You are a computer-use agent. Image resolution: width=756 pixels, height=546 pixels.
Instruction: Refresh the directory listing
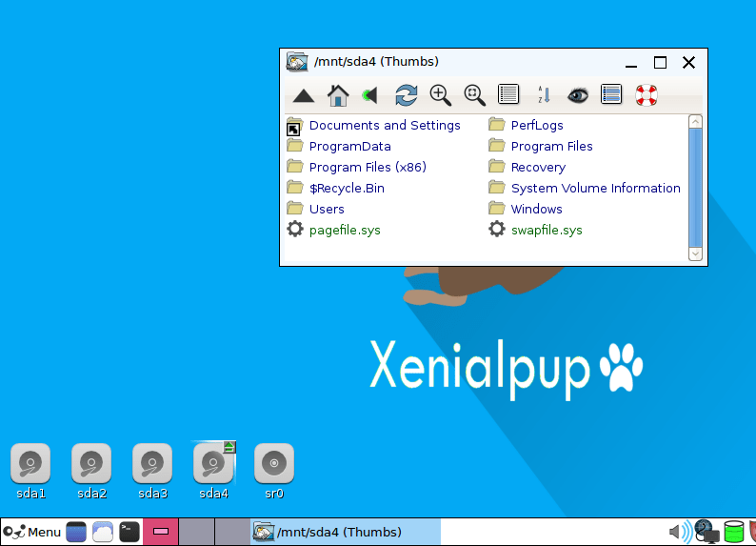tap(406, 95)
